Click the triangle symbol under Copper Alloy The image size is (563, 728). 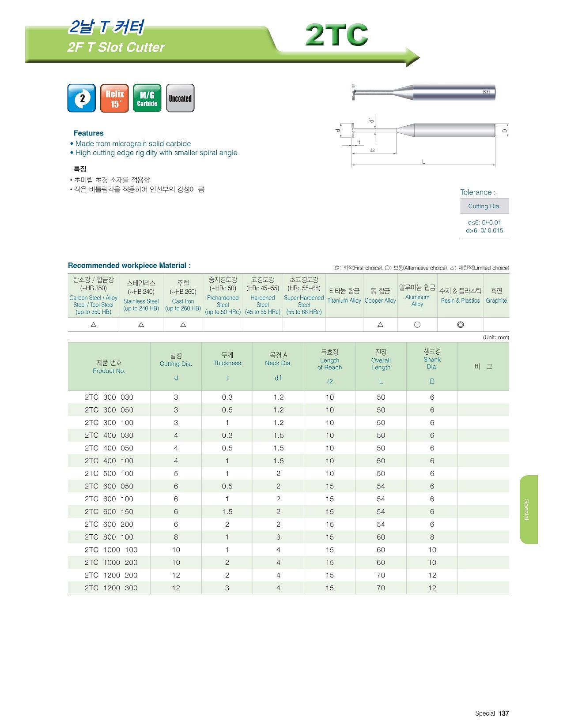pos(381,325)
